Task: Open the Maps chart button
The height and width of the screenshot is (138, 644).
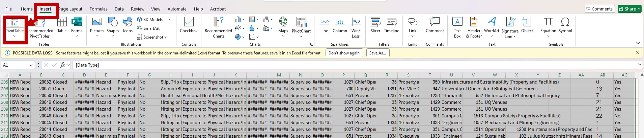Action: (x=283, y=27)
